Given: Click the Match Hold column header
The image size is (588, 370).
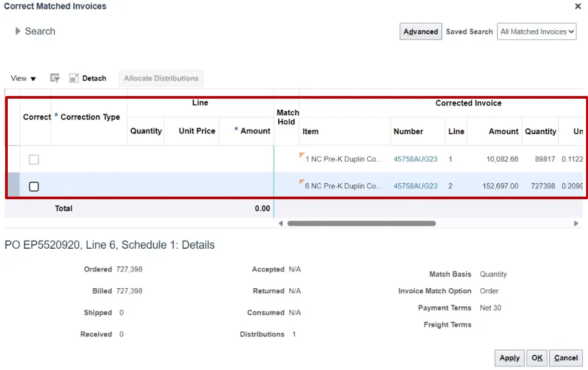Looking at the screenshot, I should point(287,117).
